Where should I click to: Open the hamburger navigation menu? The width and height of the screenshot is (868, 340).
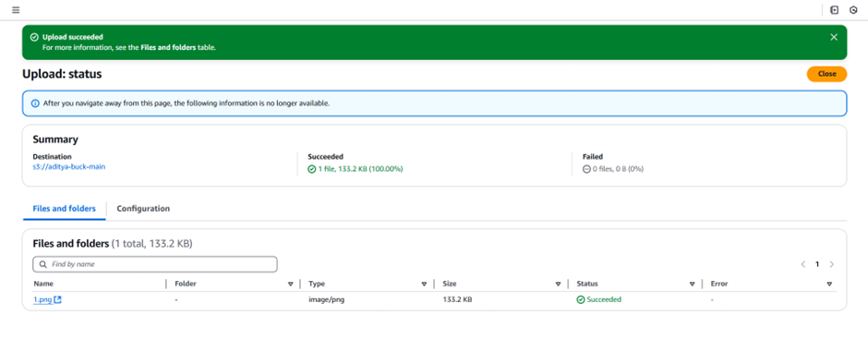16,10
